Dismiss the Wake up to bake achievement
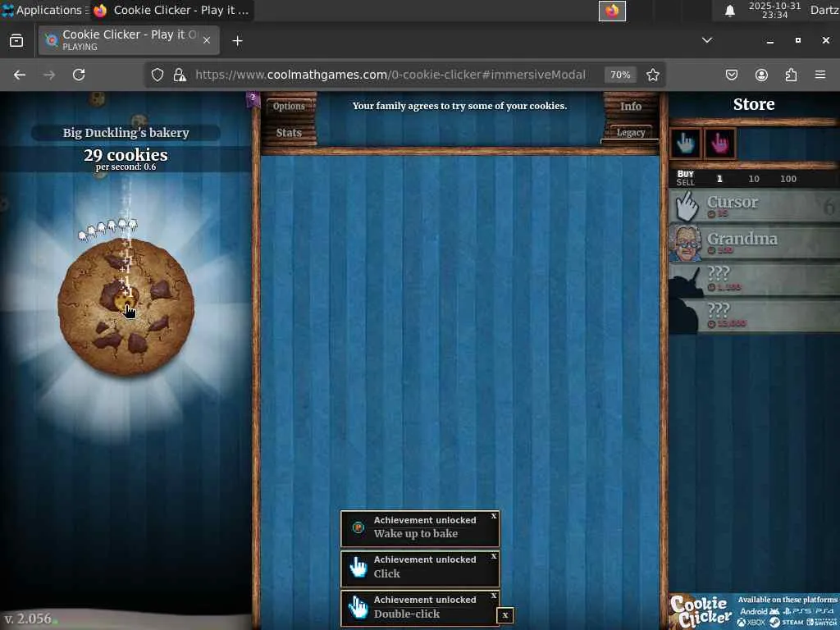 point(494,516)
